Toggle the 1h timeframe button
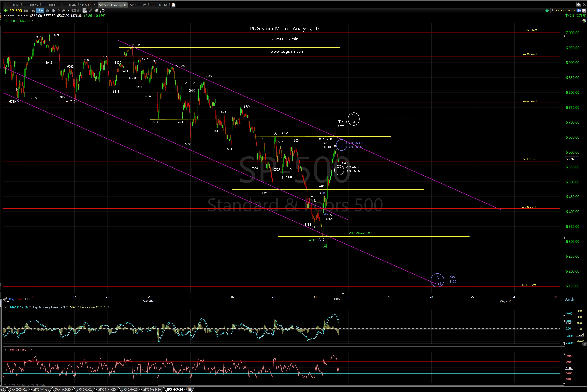 [47, 11]
